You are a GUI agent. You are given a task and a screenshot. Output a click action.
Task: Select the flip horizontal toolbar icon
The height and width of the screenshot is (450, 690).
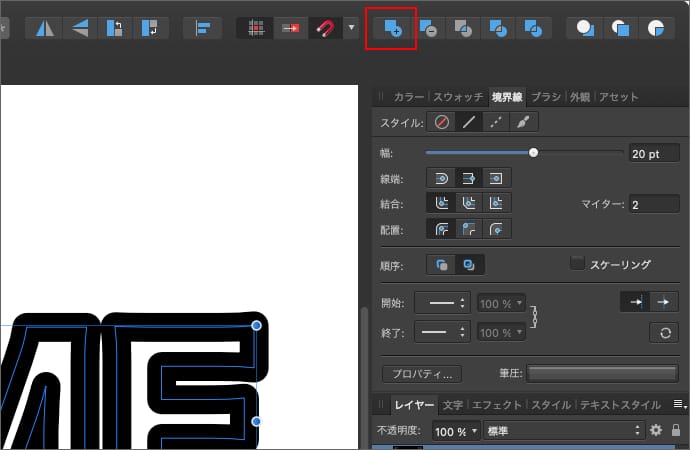point(45,28)
